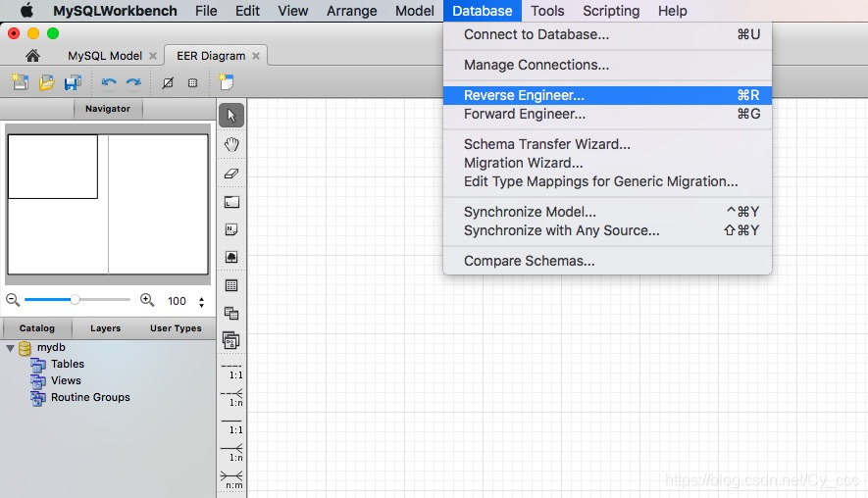Click the Navigator panel header
Image resolution: width=868 pixels, height=498 pixels.
pyautogui.click(x=108, y=109)
